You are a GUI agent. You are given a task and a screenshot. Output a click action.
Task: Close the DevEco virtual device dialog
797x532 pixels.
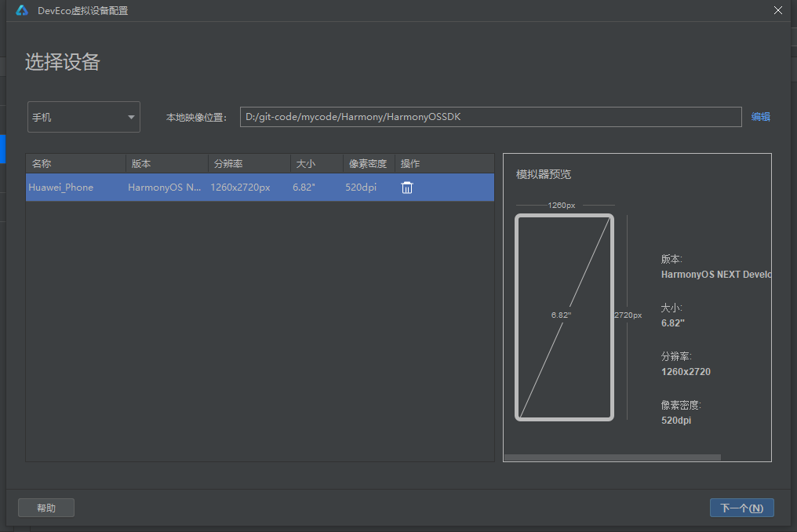click(777, 10)
